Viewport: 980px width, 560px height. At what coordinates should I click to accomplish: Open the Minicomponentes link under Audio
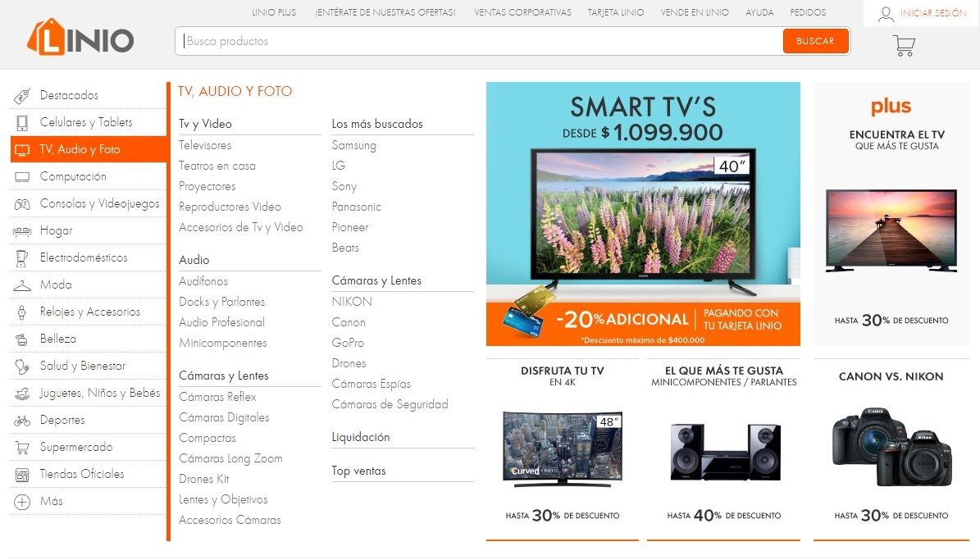(222, 343)
